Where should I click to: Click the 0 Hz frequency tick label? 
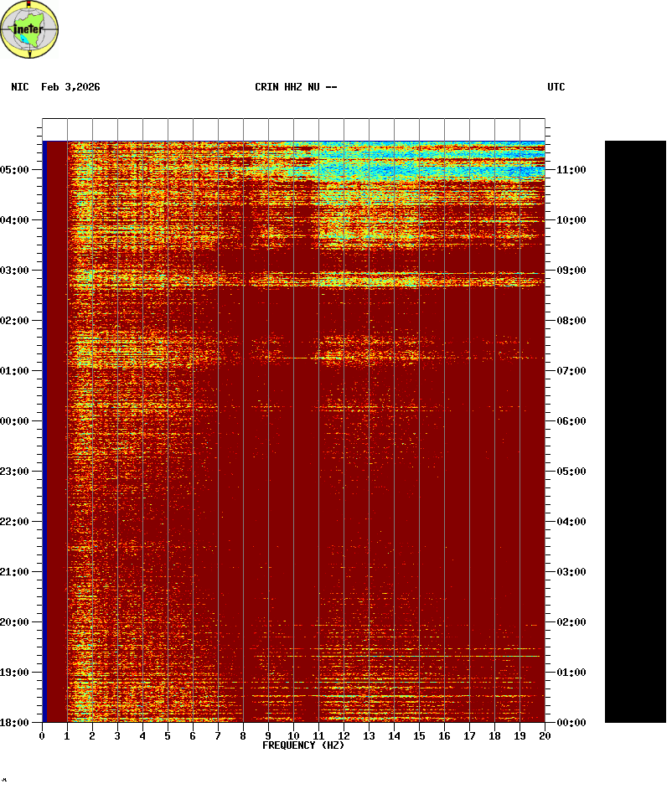[42, 736]
